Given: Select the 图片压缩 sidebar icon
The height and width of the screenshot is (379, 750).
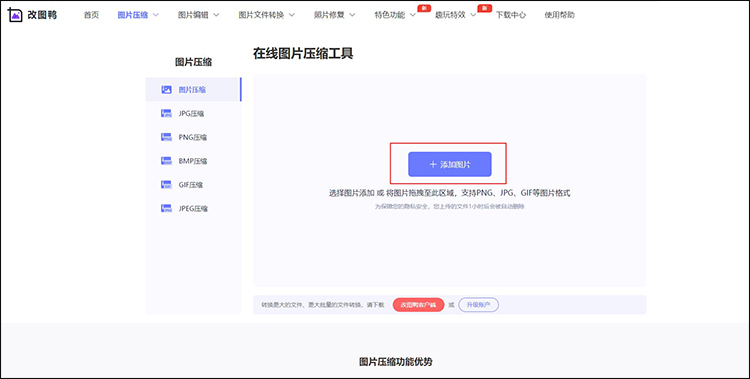Looking at the screenshot, I should click(166, 89).
